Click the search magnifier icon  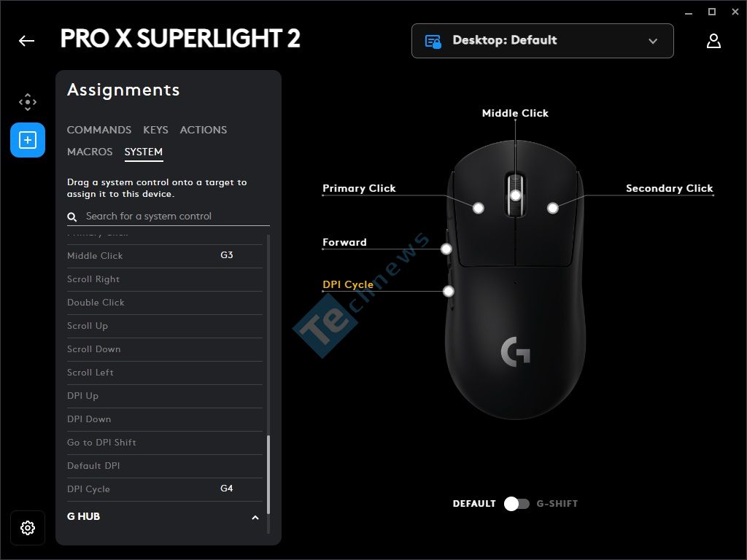pyautogui.click(x=72, y=217)
